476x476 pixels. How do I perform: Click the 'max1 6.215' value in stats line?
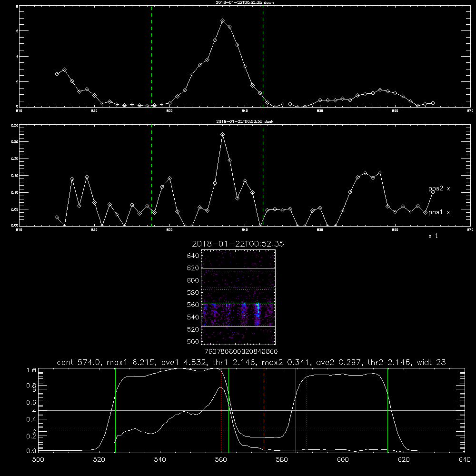pyautogui.click(x=129, y=362)
